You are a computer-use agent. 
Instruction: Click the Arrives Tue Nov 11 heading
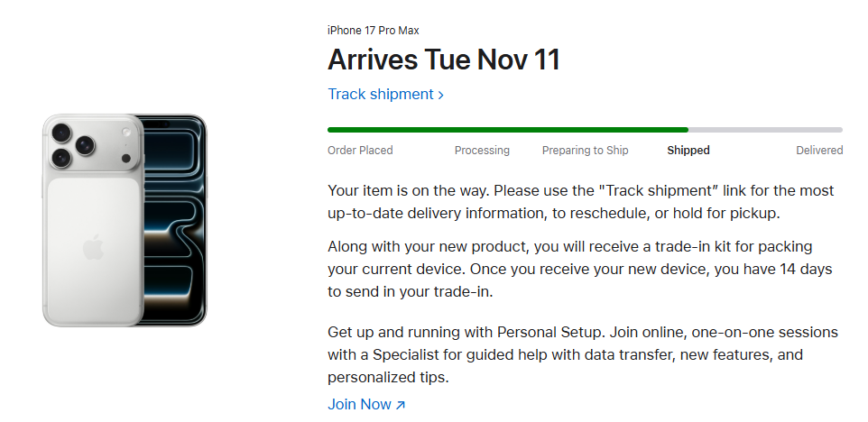pos(443,60)
